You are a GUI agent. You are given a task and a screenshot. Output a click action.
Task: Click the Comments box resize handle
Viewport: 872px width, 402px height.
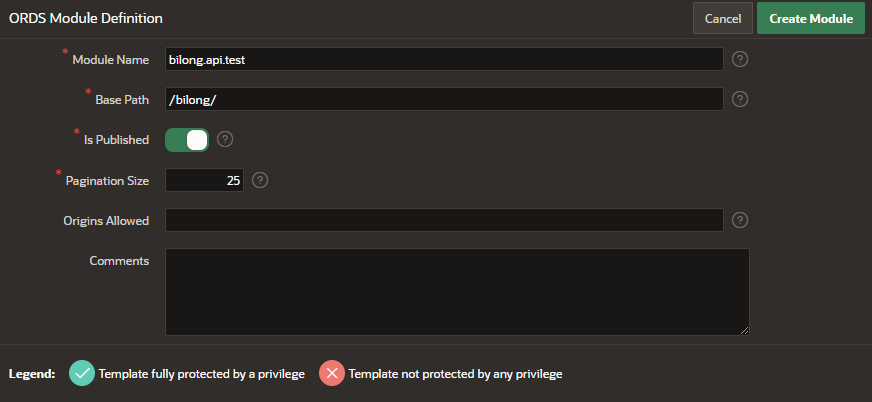[x=745, y=330]
